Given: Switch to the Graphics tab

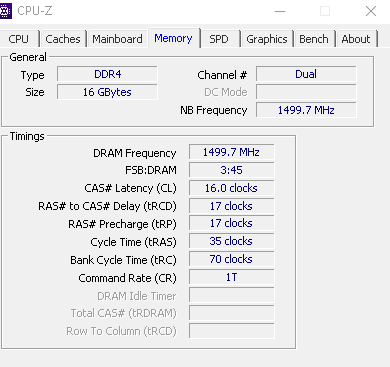Looking at the screenshot, I should pyautogui.click(x=267, y=39).
